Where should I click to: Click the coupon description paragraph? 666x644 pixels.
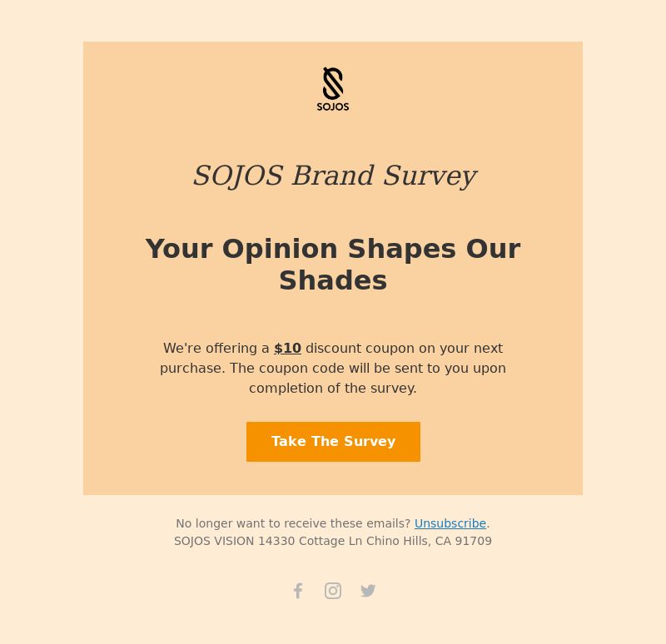333,368
